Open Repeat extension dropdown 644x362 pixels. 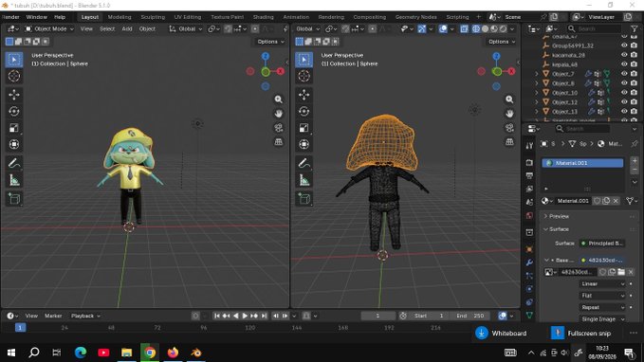[602, 307]
